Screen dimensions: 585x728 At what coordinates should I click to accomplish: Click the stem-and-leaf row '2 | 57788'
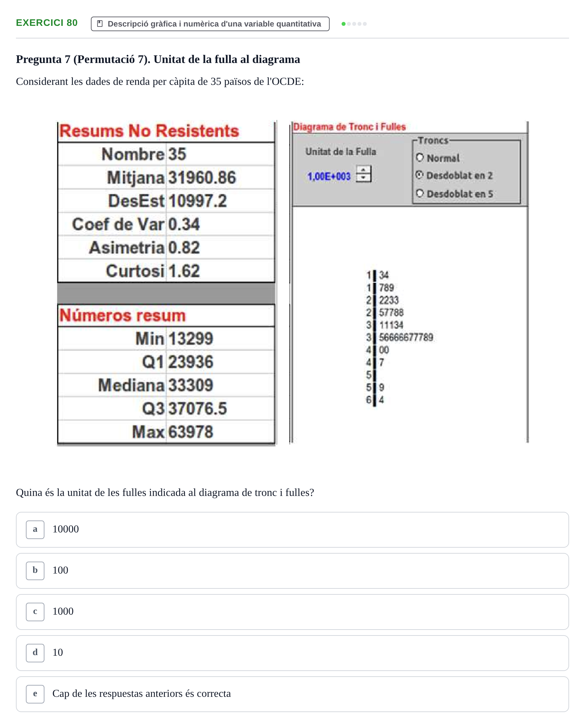coord(385,312)
